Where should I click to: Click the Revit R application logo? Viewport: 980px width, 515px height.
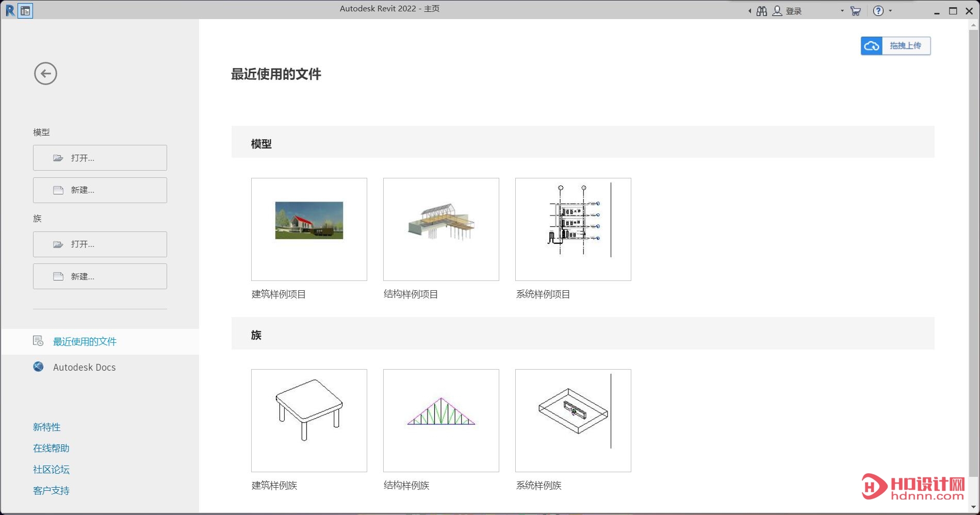(10, 10)
